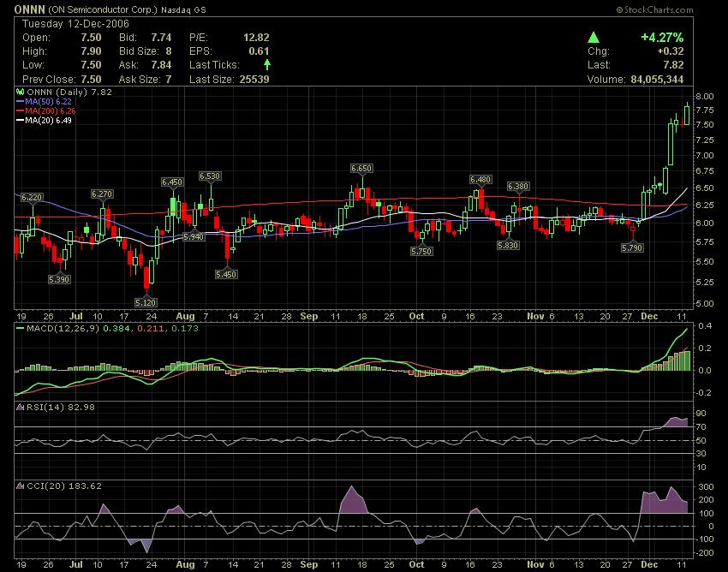Click the -0.2 MACD axis label
The width and height of the screenshot is (728, 572).
tap(704, 393)
